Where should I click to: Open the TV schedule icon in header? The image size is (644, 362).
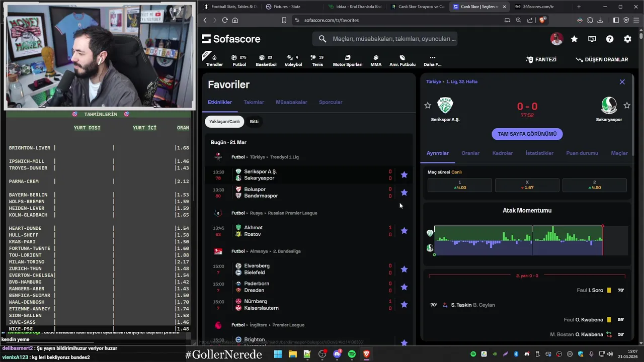tap(592, 39)
